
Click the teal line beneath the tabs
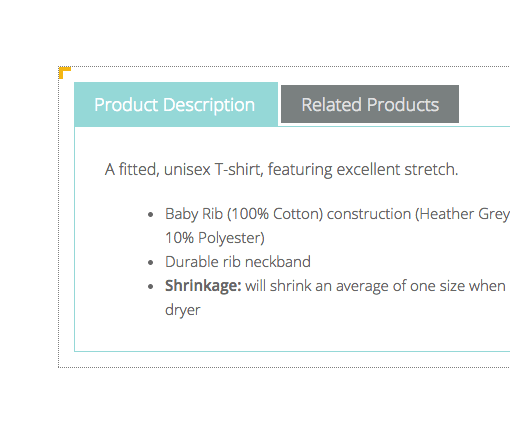393,127
